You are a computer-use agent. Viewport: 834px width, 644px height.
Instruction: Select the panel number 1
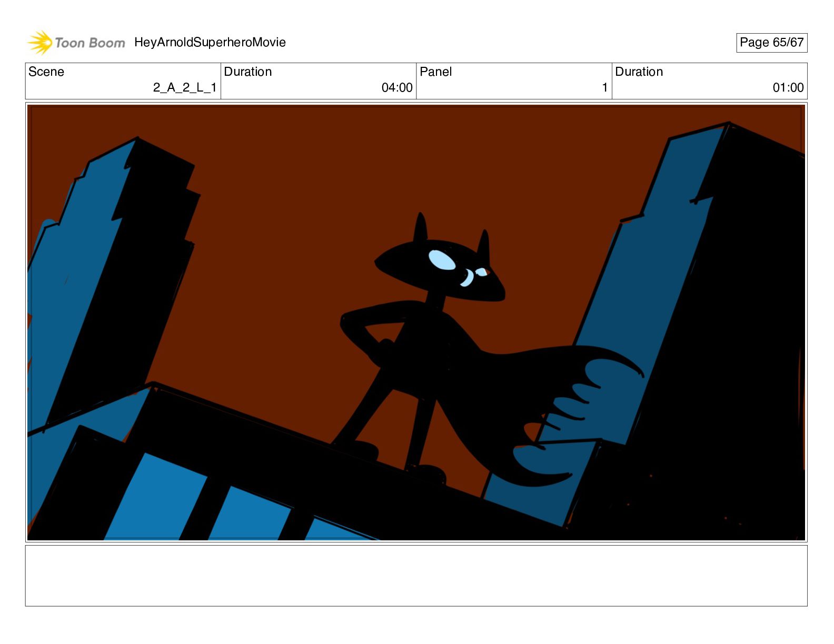pyautogui.click(x=605, y=88)
